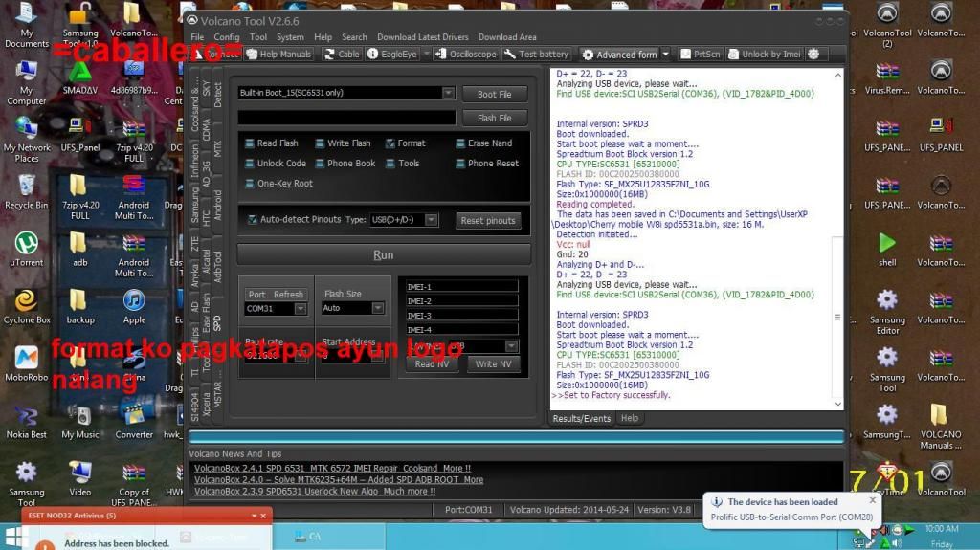Open the shell desktop shortcut

tap(887, 250)
